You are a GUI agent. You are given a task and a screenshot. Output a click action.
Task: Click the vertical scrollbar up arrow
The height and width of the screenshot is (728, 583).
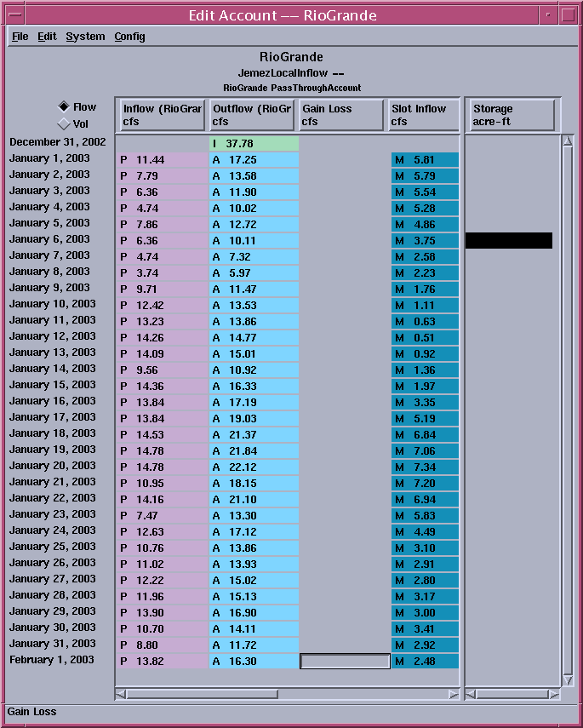pyautogui.click(x=568, y=141)
